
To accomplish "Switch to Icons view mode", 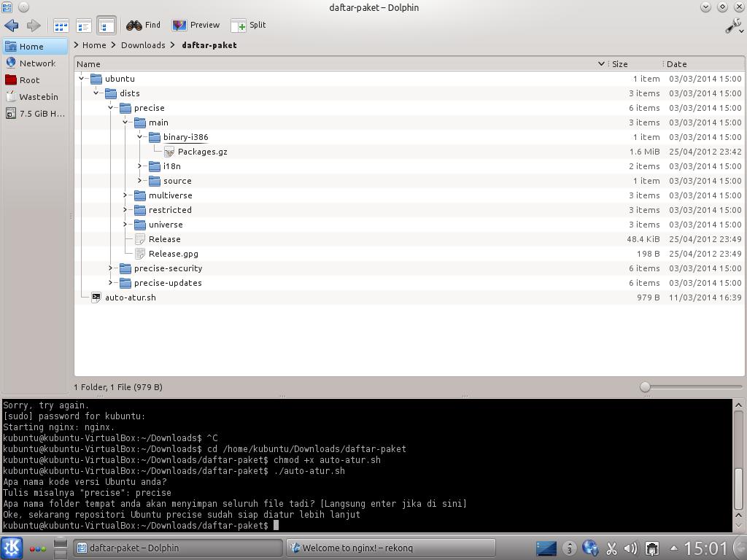I will pyautogui.click(x=61, y=26).
